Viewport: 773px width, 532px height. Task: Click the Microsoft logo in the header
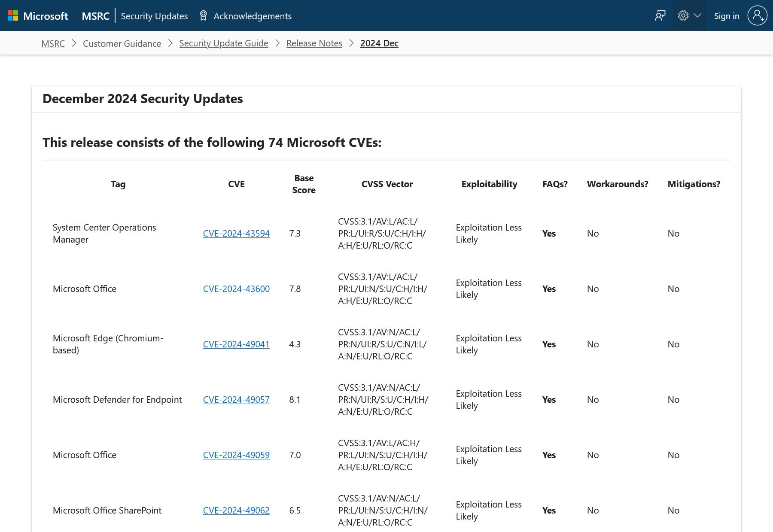[x=38, y=16]
